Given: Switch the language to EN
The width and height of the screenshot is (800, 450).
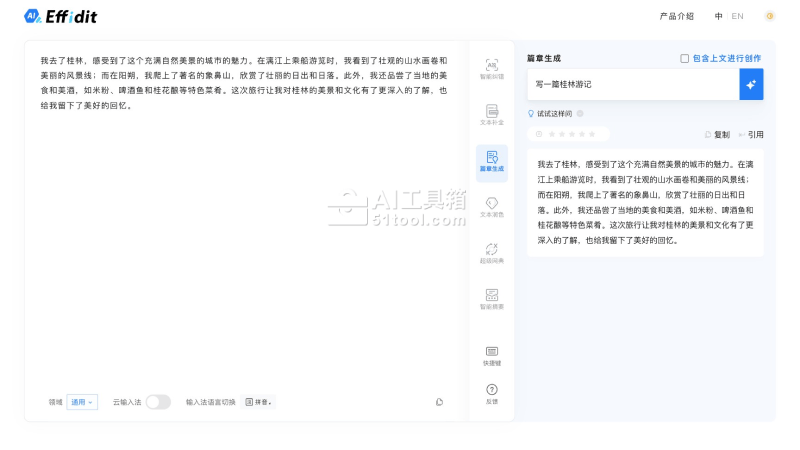Looking at the screenshot, I should tap(737, 16).
